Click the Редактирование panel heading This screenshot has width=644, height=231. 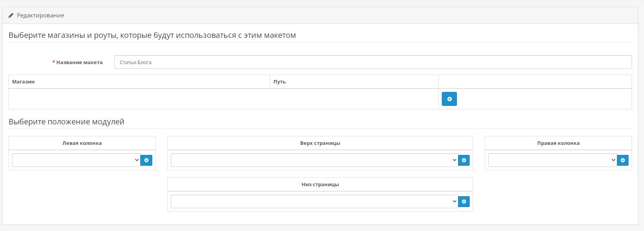(41, 15)
